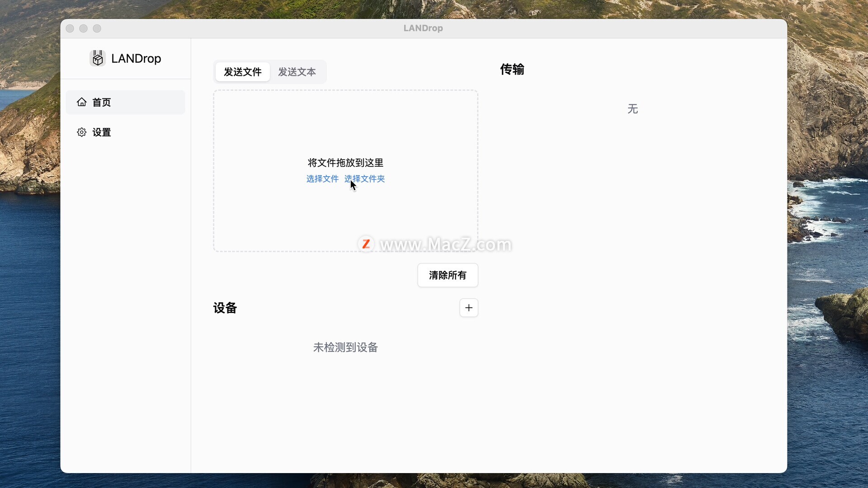Click the LANDrop app name text

[136, 59]
